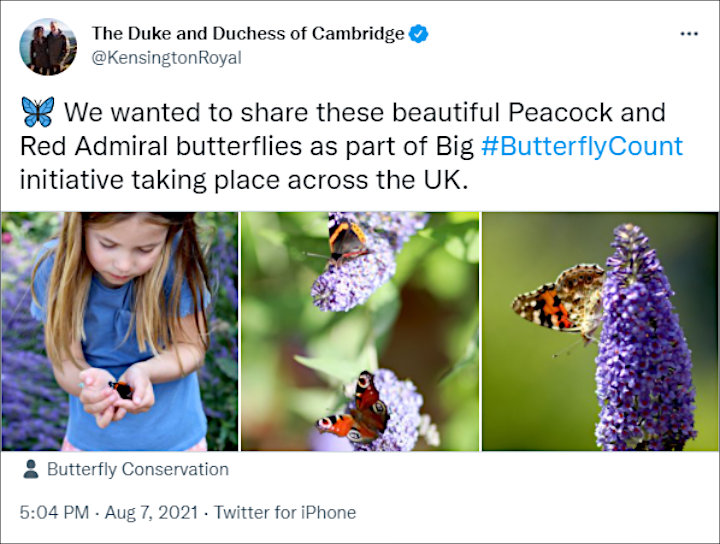Open middle photo of two butterflies on buddleia
The width and height of the screenshot is (720, 544).
point(360,331)
